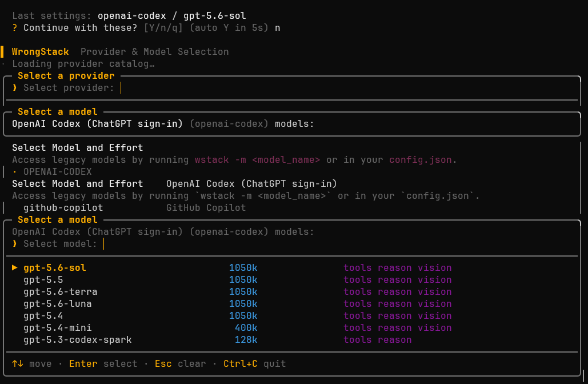Viewport: 588px width, 384px height.
Task: Click the prompt chevron before Select provider
Action: pos(15,88)
